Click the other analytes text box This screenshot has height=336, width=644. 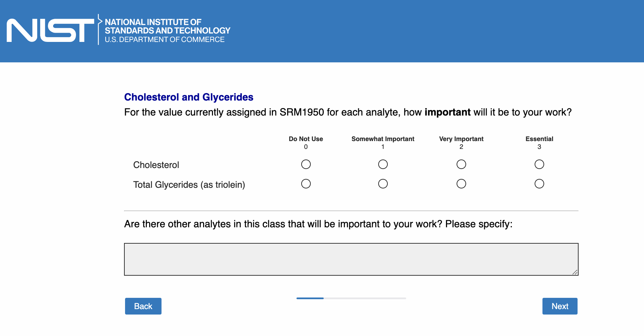coord(351,259)
